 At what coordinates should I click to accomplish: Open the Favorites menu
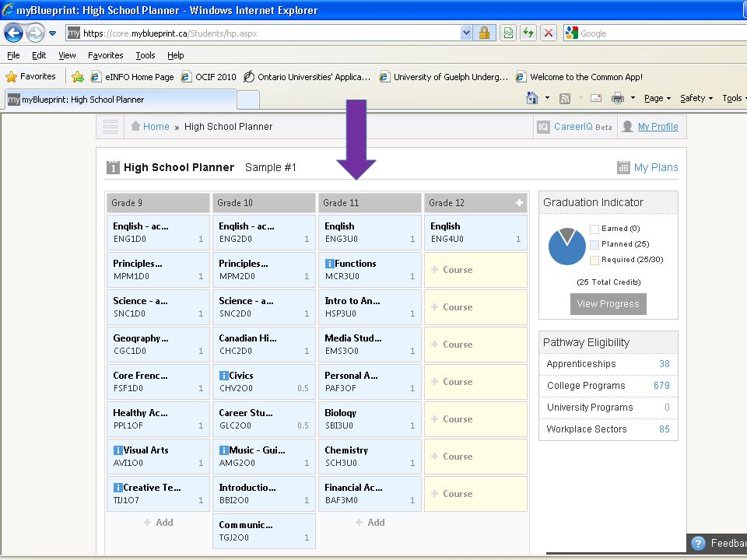coord(105,55)
